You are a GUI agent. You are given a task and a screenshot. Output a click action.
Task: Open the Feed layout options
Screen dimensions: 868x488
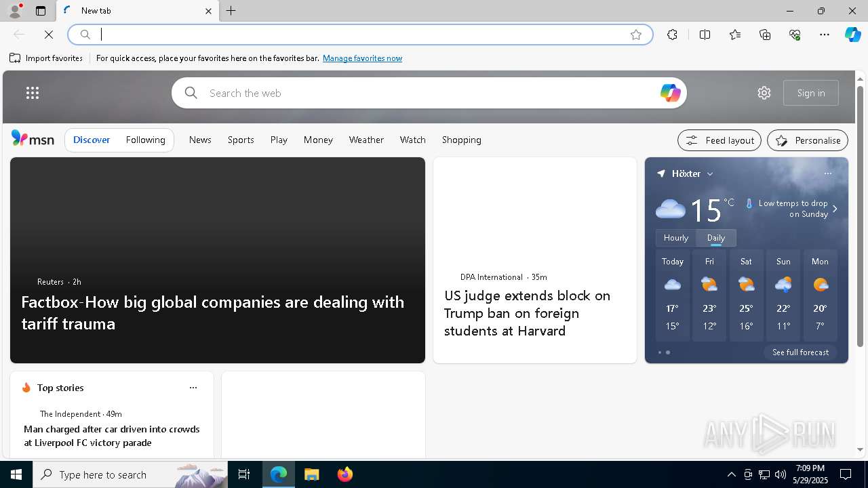pos(719,140)
